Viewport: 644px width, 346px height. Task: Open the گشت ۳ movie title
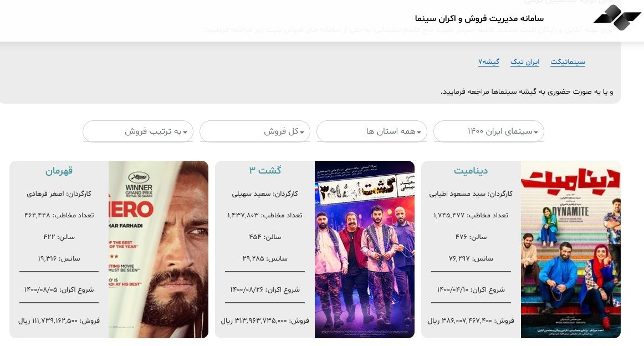click(x=265, y=170)
